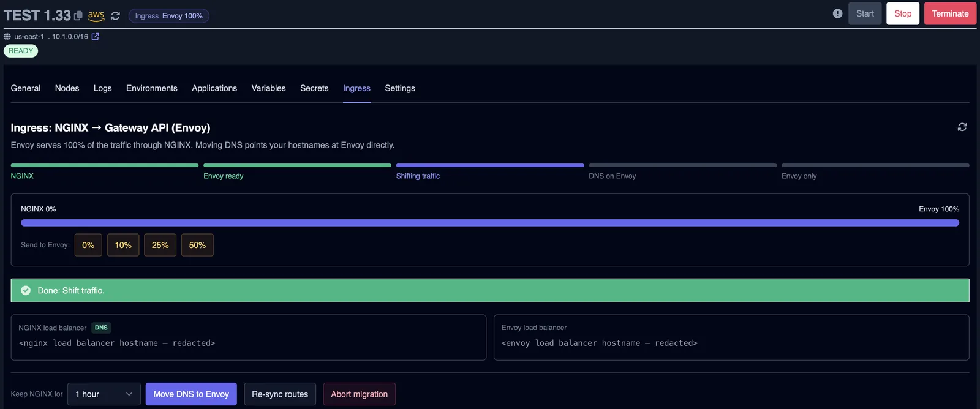Screen dimensions: 980x409
Task: Click the us-east-1 region text
Action: tap(29, 37)
